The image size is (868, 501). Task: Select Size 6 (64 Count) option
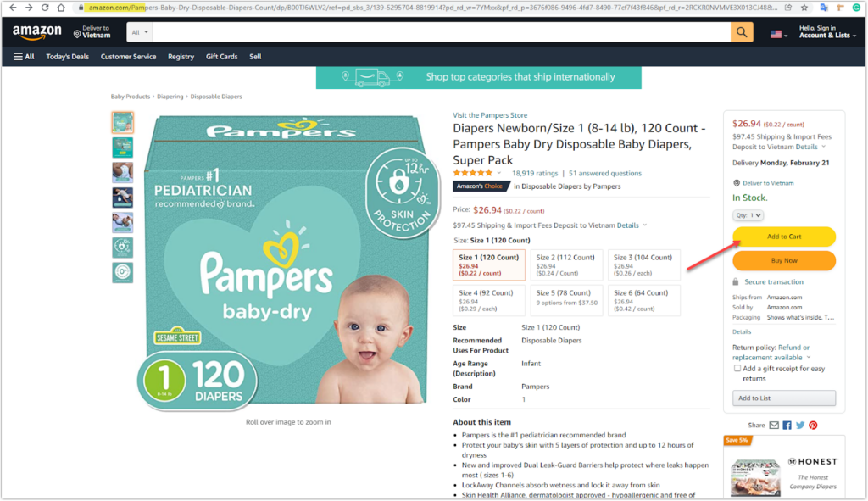[x=644, y=301]
